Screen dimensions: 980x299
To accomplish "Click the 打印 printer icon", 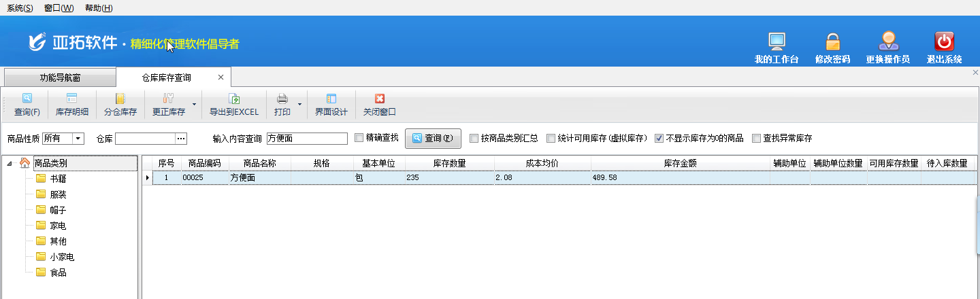I will (282, 99).
